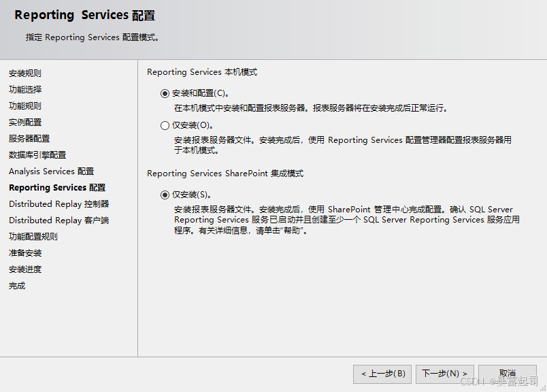Choose 仅安装(O) under Reporting Services 本机模式
The height and width of the screenshot is (392, 547).
pyautogui.click(x=165, y=125)
